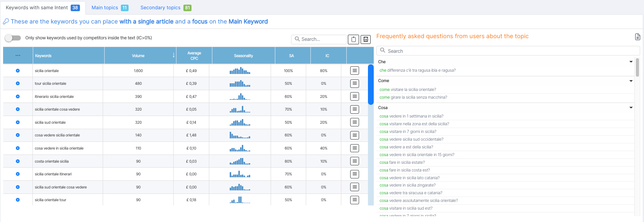Click the details icon for 'costa orientale sicilia'
The image size is (644, 222).
(x=354, y=161)
